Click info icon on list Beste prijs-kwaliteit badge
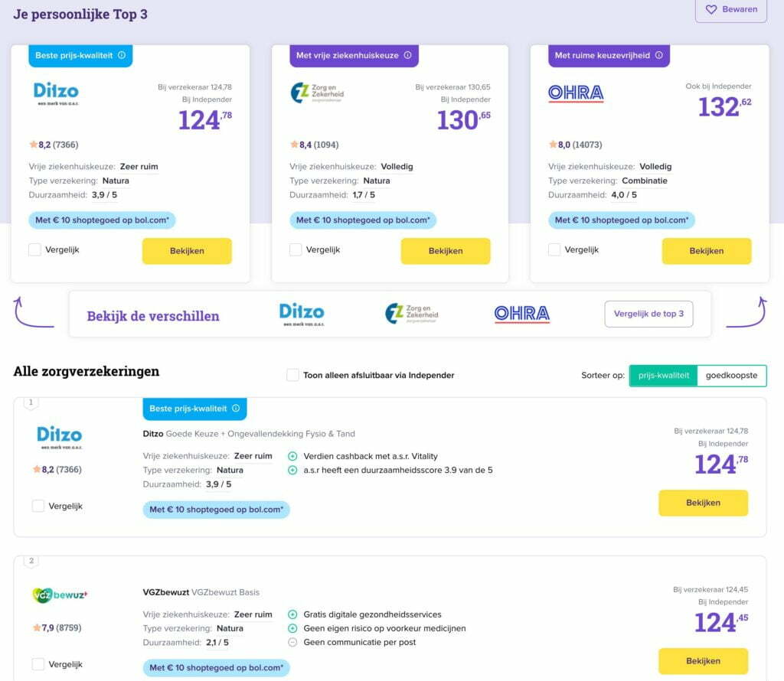The width and height of the screenshot is (784, 681). coord(236,408)
